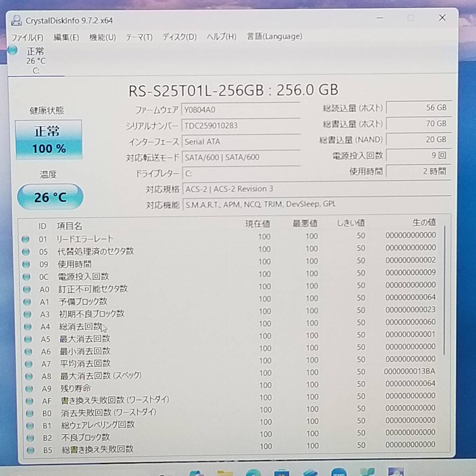Image resolution: width=476 pixels, height=476 pixels.
Task: Click the power on count value 9 回
Action: (419, 155)
